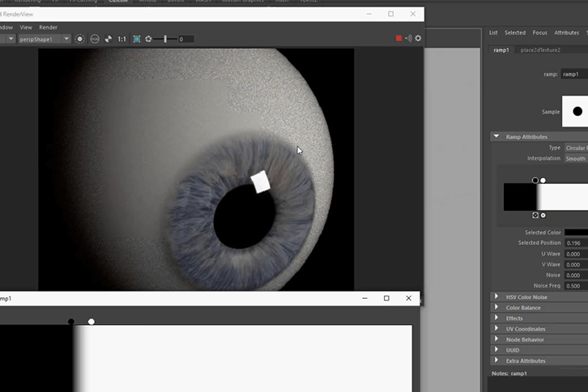
Task: Open the List menu in Attribute Editor
Action: click(493, 33)
